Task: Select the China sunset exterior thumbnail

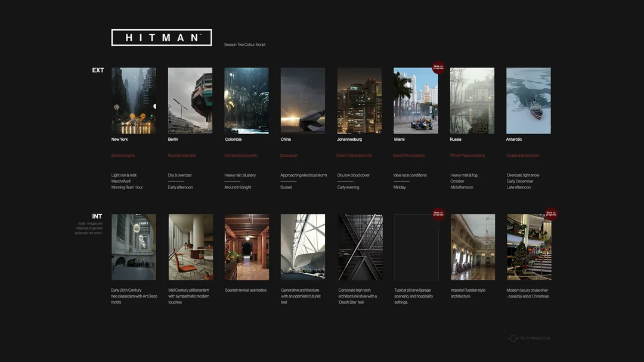Action: (303, 101)
